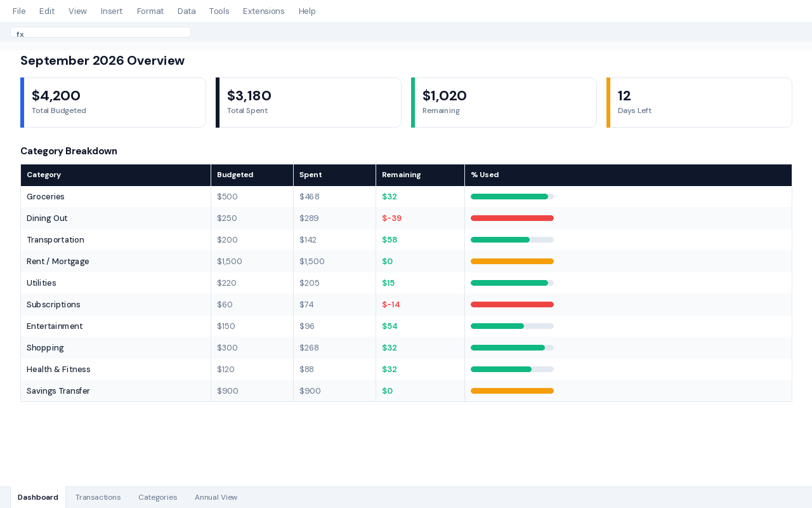Image resolution: width=812 pixels, height=508 pixels.
Task: Click the 12 Days Left card
Action: (x=699, y=102)
